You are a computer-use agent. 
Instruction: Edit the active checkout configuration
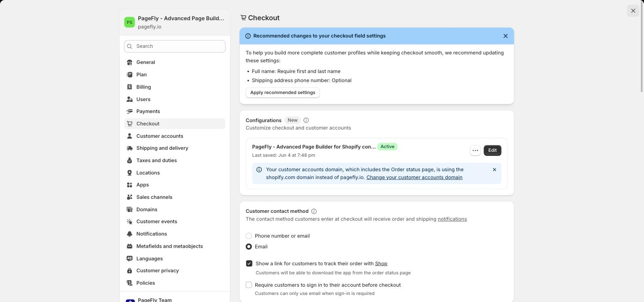(492, 151)
